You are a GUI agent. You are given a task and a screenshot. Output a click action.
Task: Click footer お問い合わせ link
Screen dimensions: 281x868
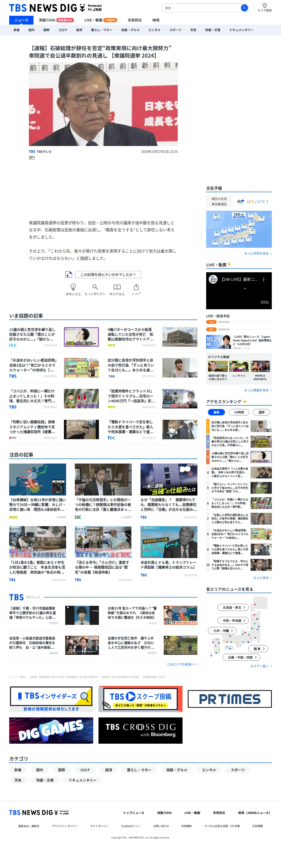point(161,826)
